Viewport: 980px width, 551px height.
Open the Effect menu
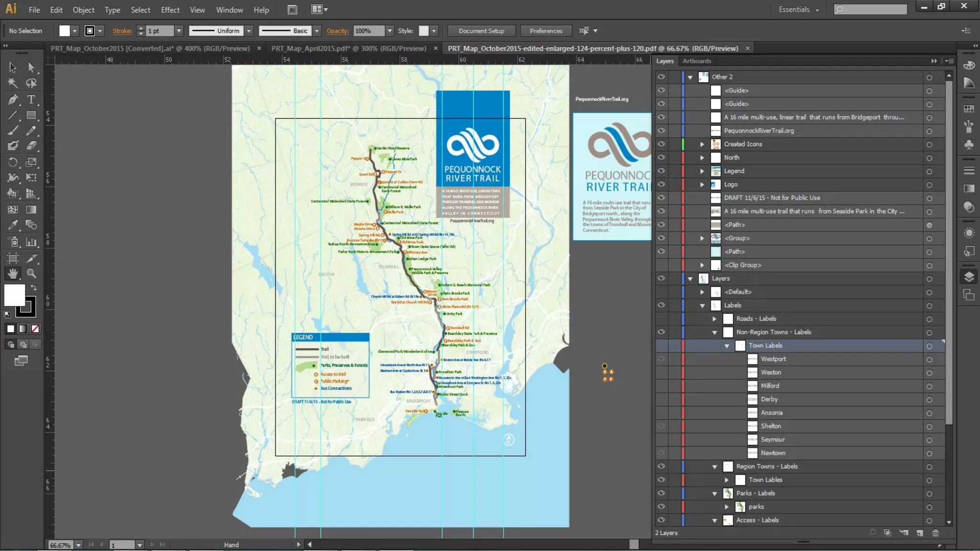pyautogui.click(x=170, y=10)
